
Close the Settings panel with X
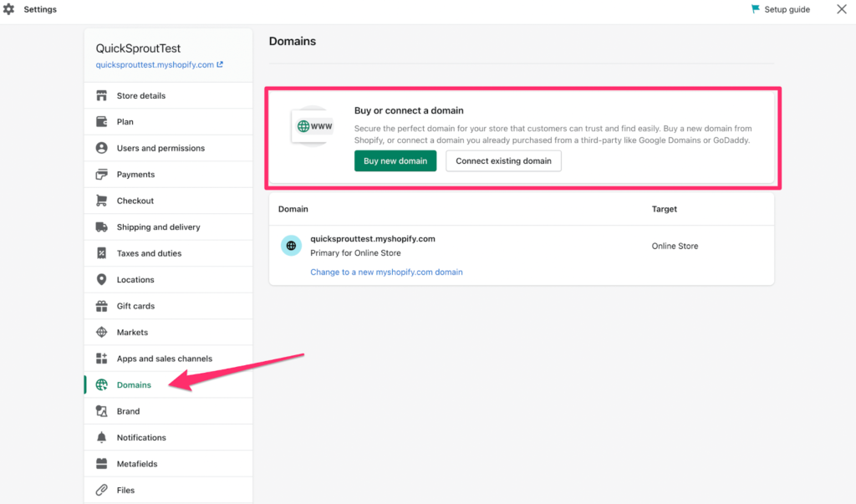coord(841,9)
